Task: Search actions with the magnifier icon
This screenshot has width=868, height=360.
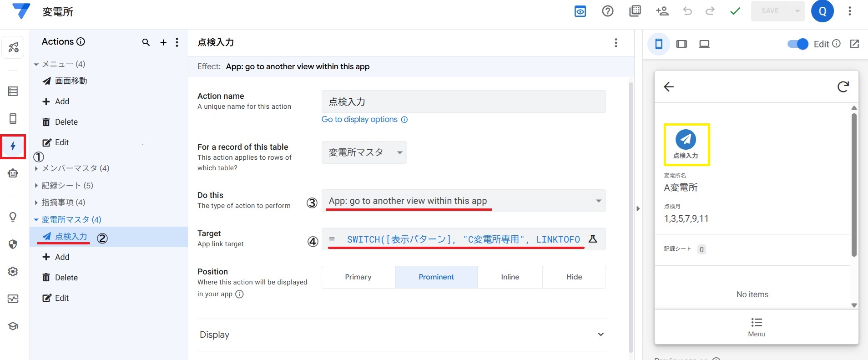Action: (146, 42)
